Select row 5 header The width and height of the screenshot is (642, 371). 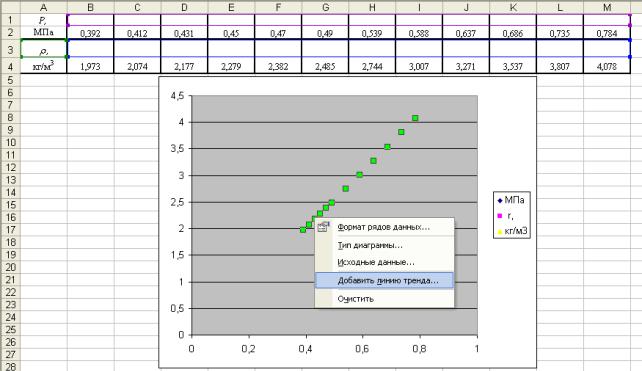tap(10, 80)
